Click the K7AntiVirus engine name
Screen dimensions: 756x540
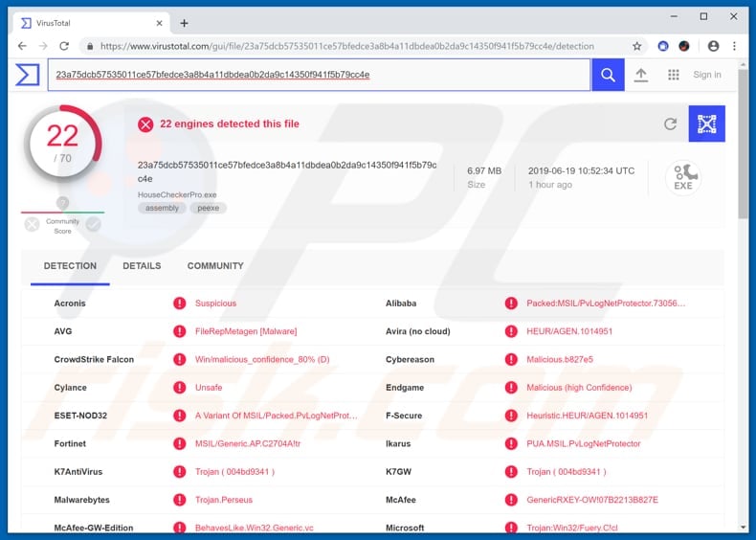[x=78, y=472]
